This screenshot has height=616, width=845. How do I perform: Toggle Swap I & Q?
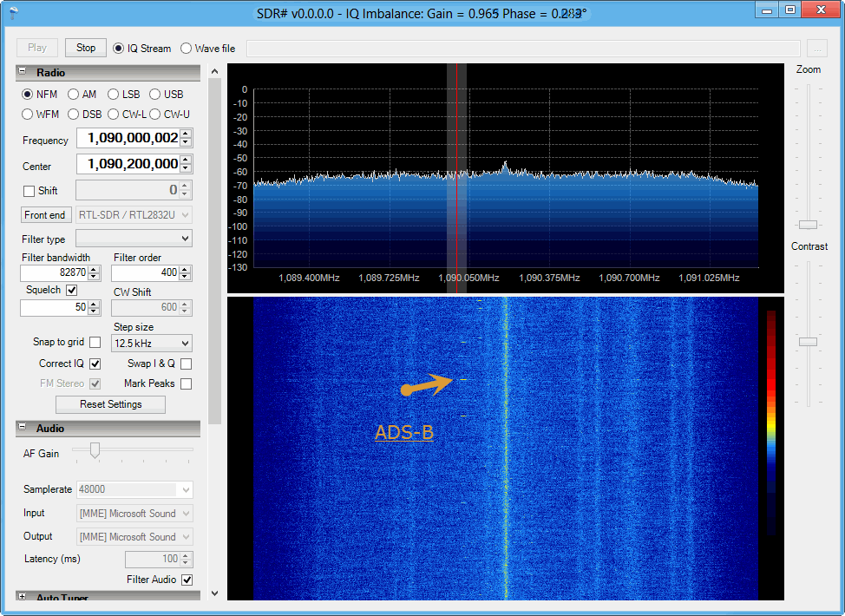(186, 364)
